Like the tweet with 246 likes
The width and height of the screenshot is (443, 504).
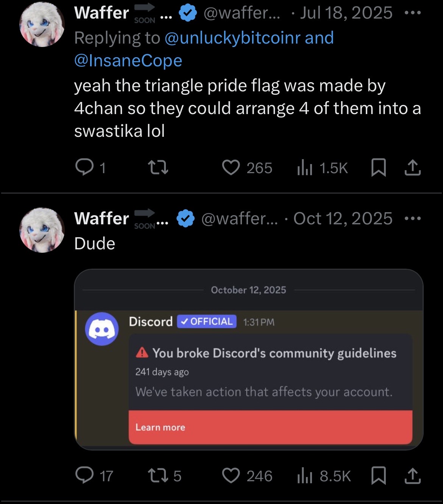pos(231,476)
